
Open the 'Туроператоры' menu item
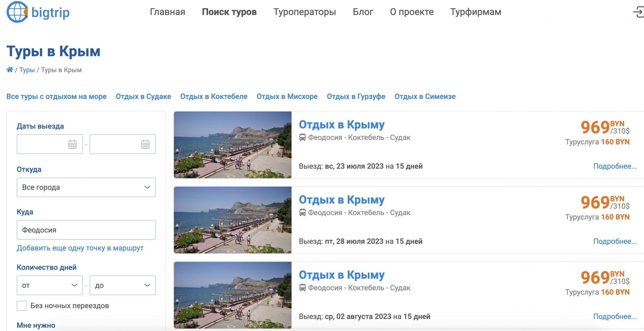[x=305, y=12]
